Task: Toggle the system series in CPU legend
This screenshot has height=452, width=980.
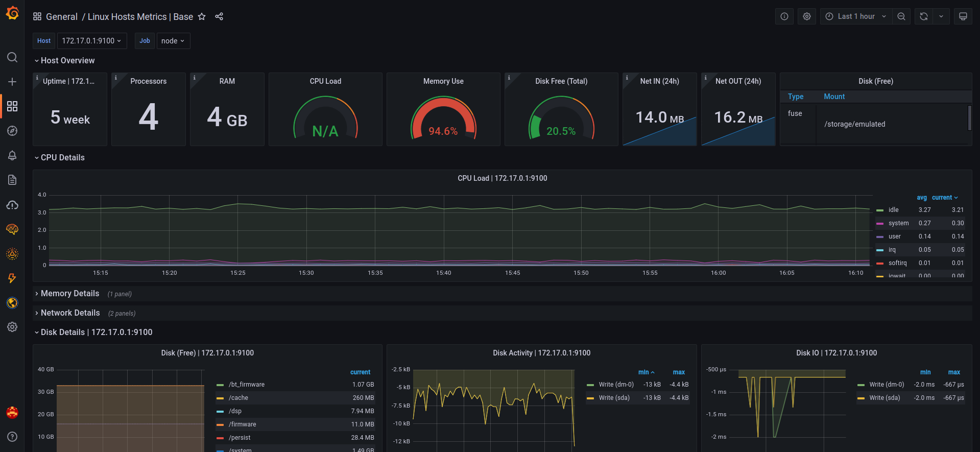Action: 898,223
